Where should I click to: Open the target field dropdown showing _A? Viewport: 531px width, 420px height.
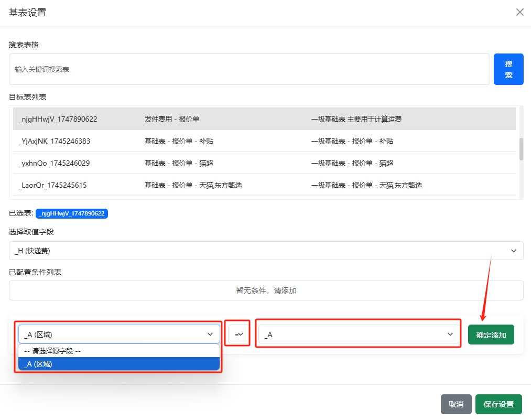pos(359,334)
